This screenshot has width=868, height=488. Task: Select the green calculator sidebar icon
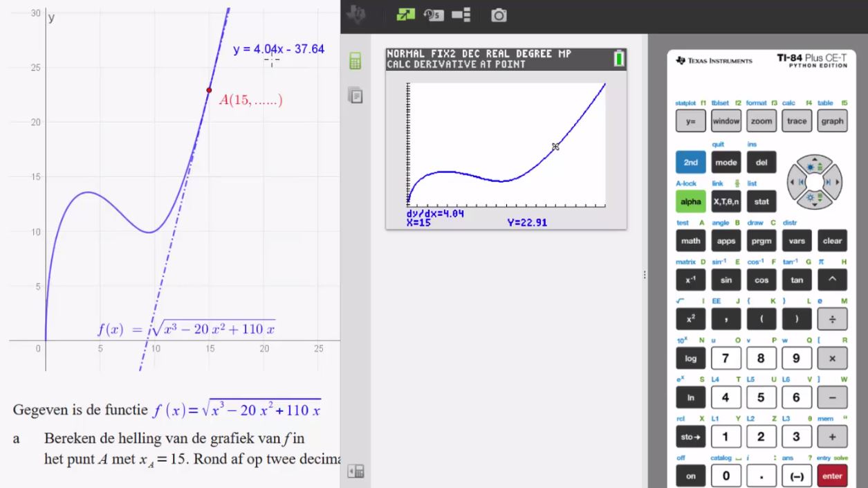[355, 61]
